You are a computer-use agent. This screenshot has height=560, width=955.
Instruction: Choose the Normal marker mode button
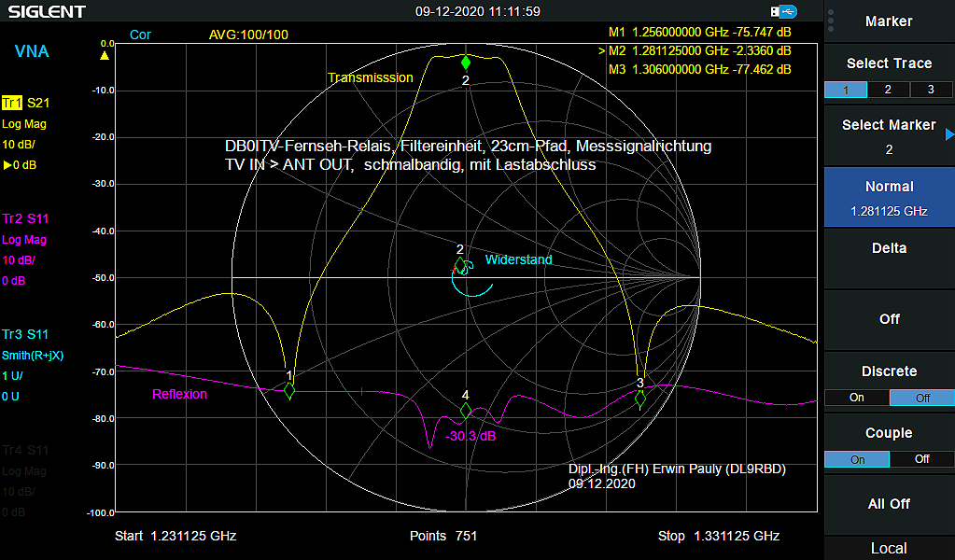[x=890, y=198]
